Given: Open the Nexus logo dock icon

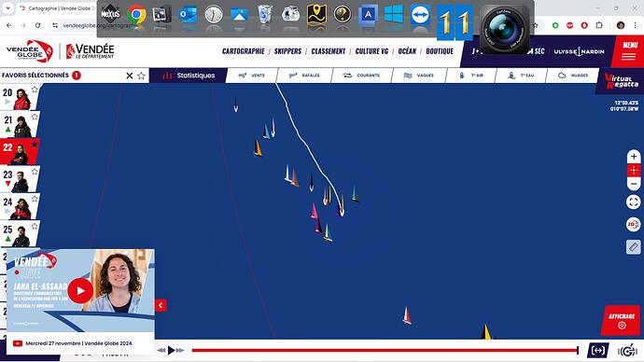Looking at the screenshot, I should pyautogui.click(x=110, y=15).
